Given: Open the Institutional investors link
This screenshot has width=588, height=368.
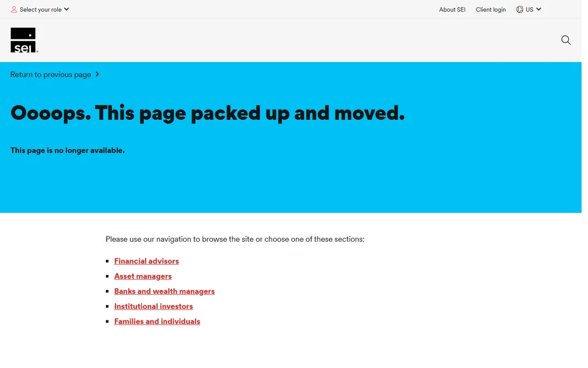Looking at the screenshot, I should click(153, 306).
